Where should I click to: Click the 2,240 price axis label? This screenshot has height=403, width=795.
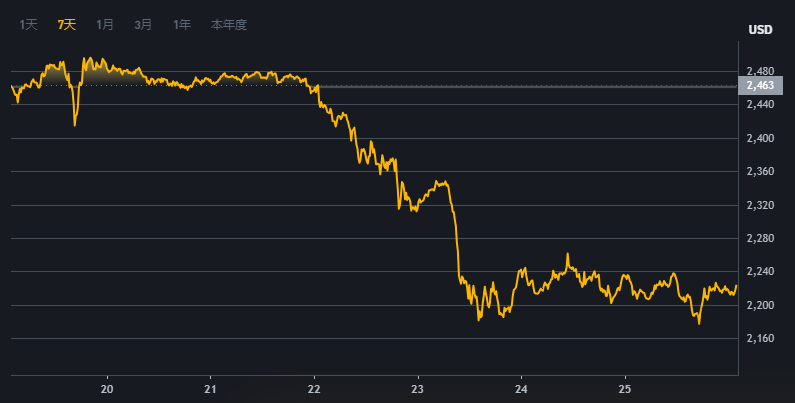[760, 272]
